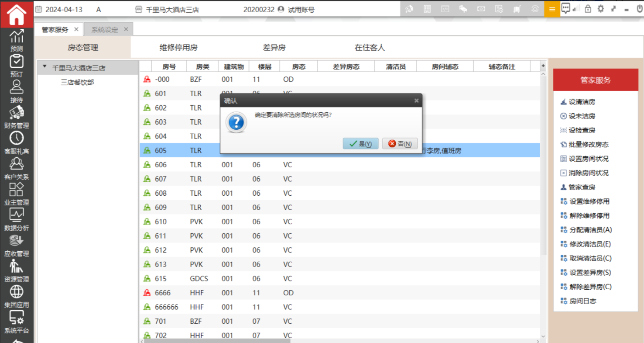Click 否(N) to cancel the dialog
This screenshot has height=343, width=644.
[400, 144]
